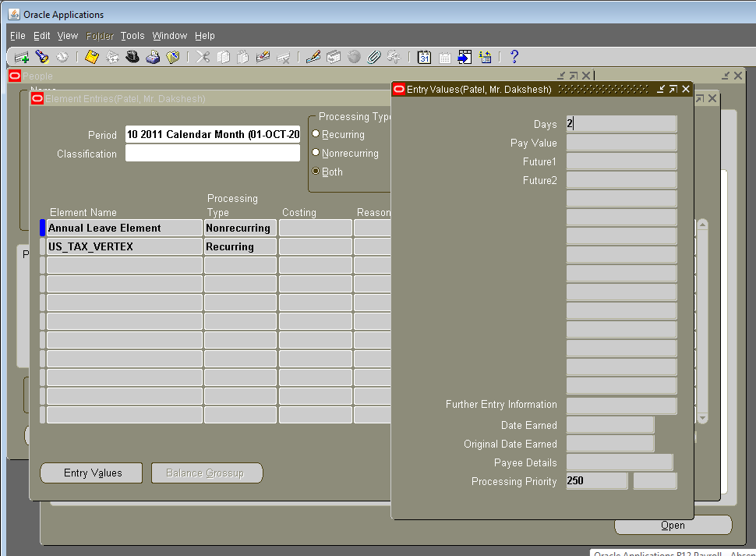Click the Balance Grossup button
Screen dimensions: 756x556
tap(207, 473)
